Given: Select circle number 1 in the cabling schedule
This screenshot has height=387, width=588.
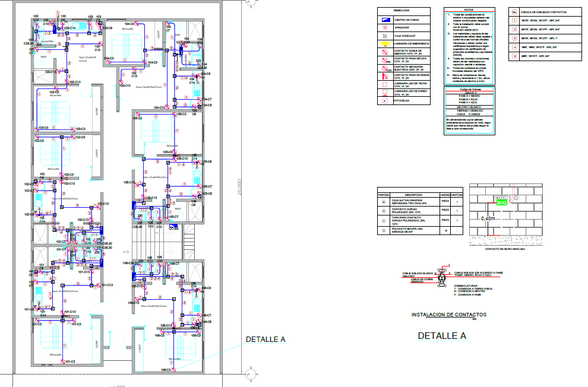Looking at the screenshot, I should pos(514,20).
